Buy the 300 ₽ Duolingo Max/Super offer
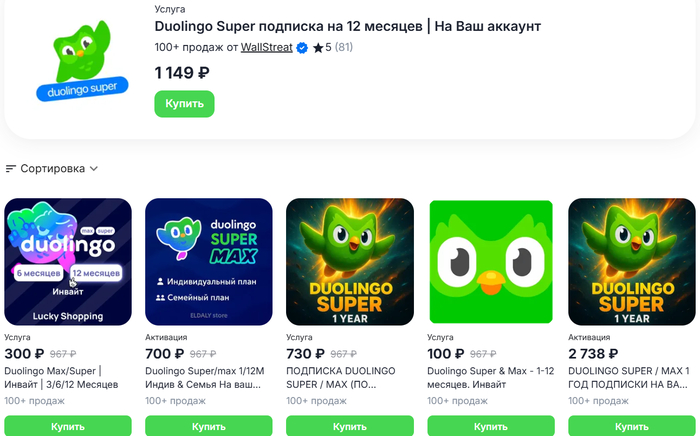This screenshot has height=436, width=700. coord(68,426)
